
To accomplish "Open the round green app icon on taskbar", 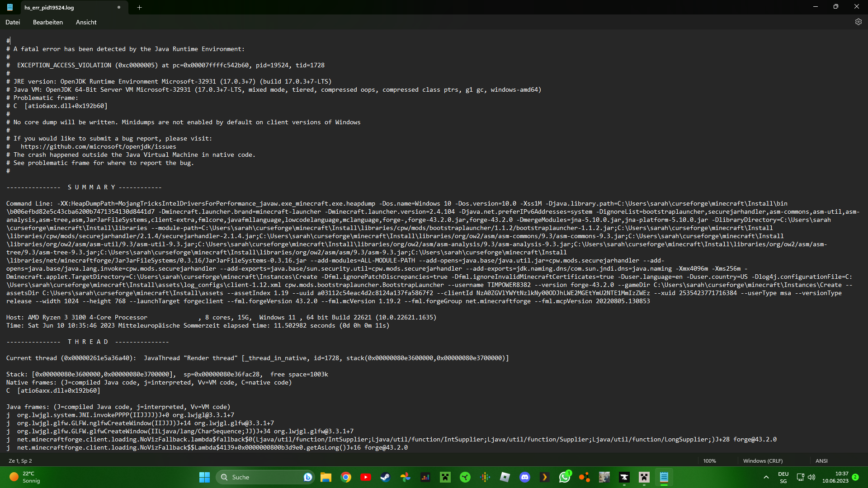I will [465, 477].
